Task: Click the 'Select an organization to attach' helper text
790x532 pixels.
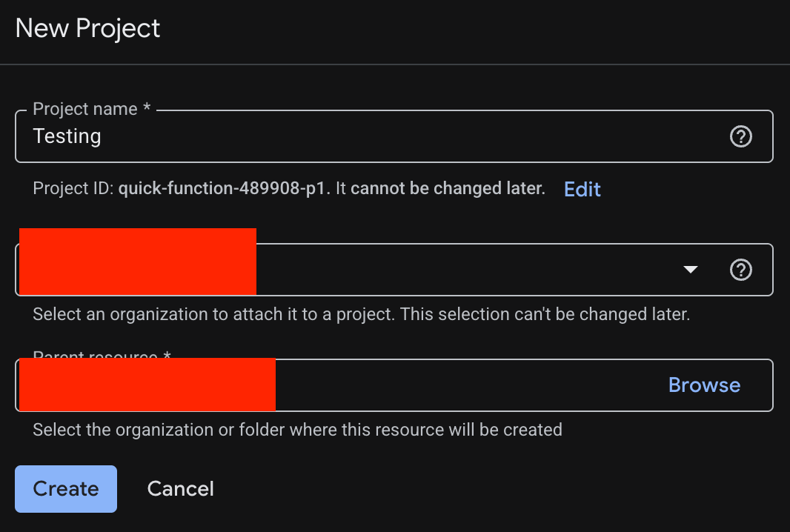Action: (x=361, y=314)
